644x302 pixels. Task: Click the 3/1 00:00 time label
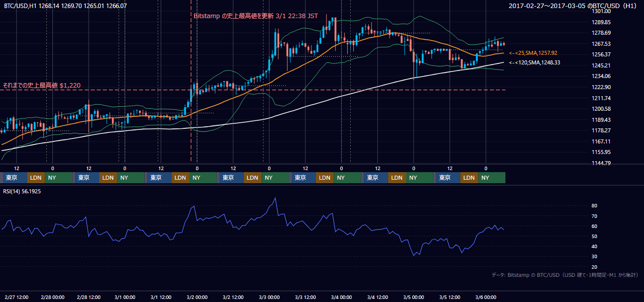(x=124, y=297)
